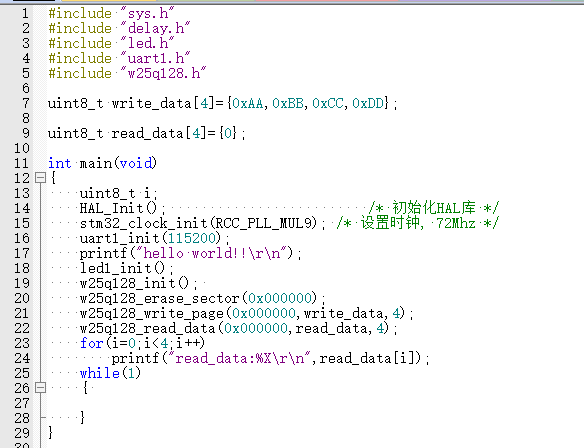Screen dimensions: 584x448
Task: Click the read_data array declaration
Action: click(x=146, y=133)
